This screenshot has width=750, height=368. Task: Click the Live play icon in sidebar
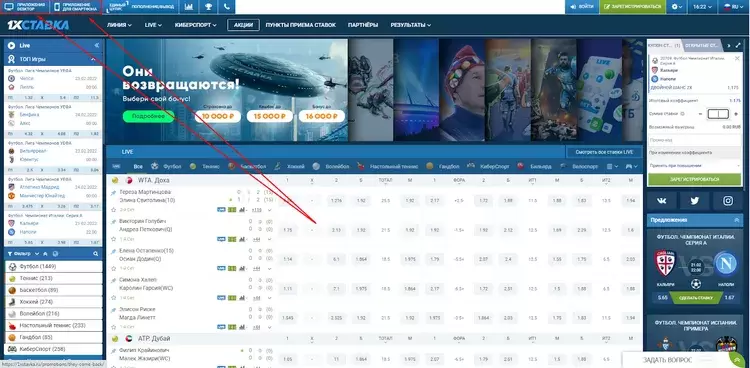11,45
